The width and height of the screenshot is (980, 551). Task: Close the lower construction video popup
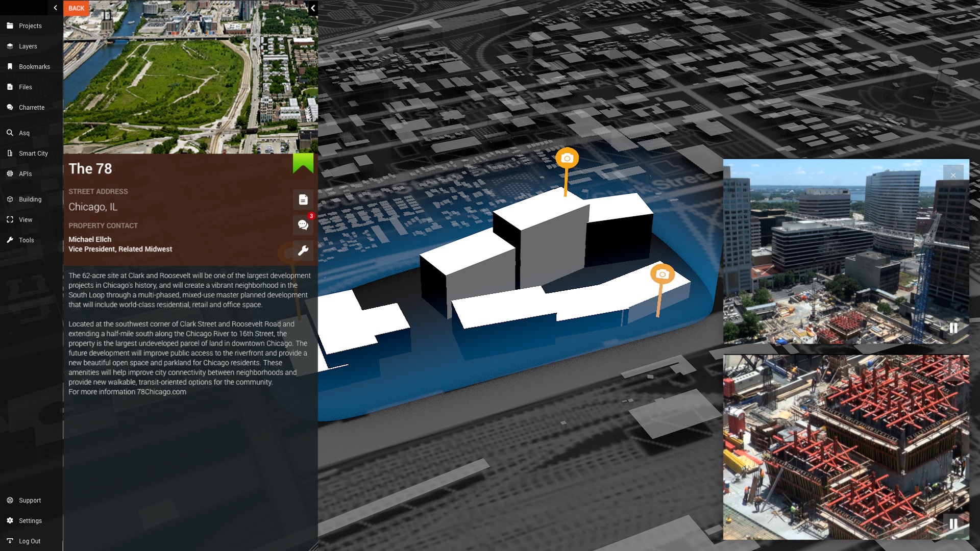click(x=953, y=371)
